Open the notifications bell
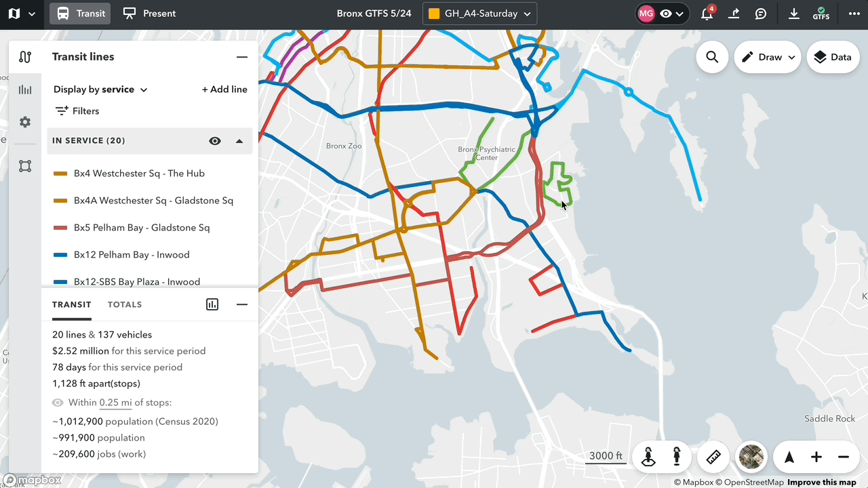 pyautogui.click(x=707, y=14)
